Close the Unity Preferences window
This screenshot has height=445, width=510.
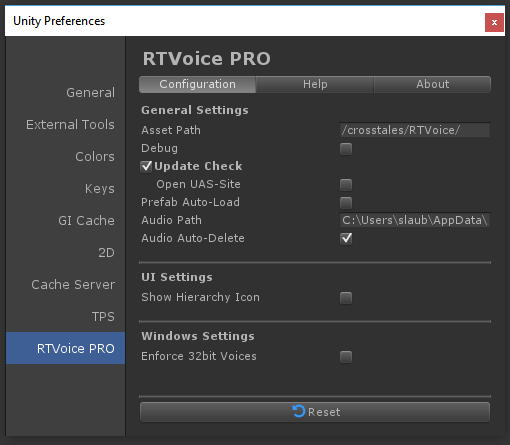point(494,22)
